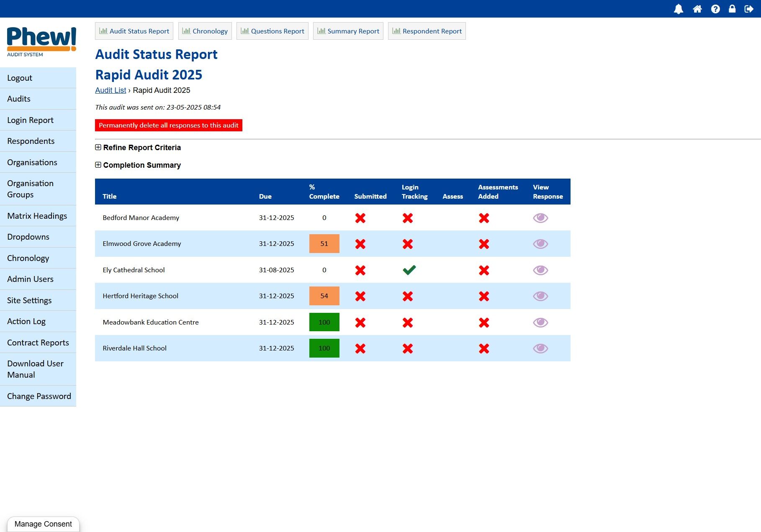Click assessments added cross for Meadowbank Education Centre
The width and height of the screenshot is (761, 532).
click(484, 322)
